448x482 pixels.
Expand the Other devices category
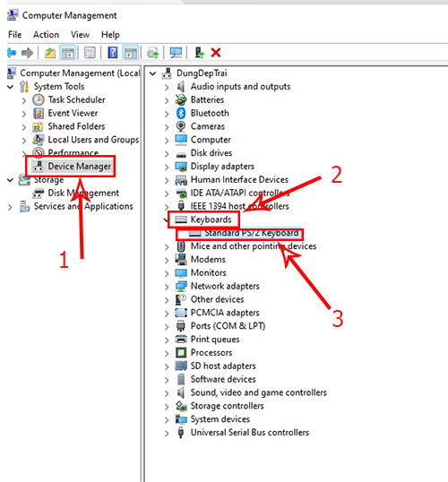167,300
